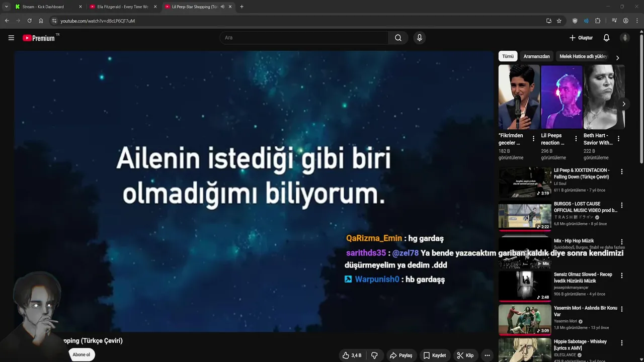Expand the tab search dropdown arrow

6,7
